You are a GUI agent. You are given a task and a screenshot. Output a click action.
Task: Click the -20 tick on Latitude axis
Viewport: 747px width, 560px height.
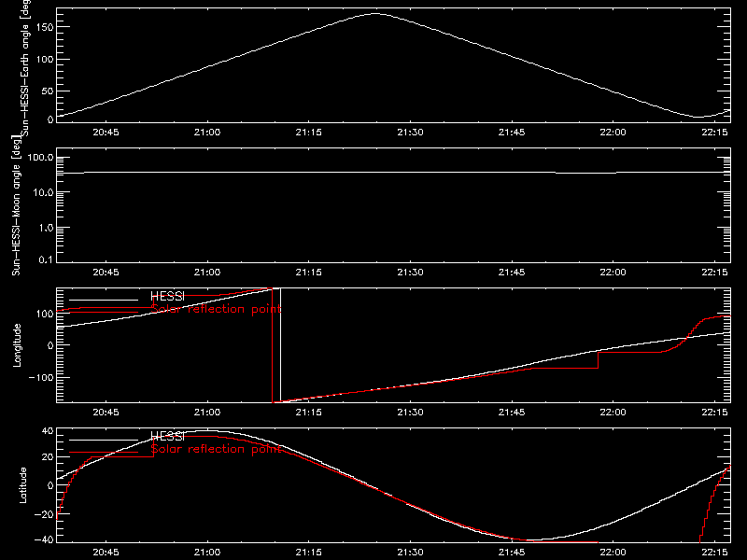[45, 514]
